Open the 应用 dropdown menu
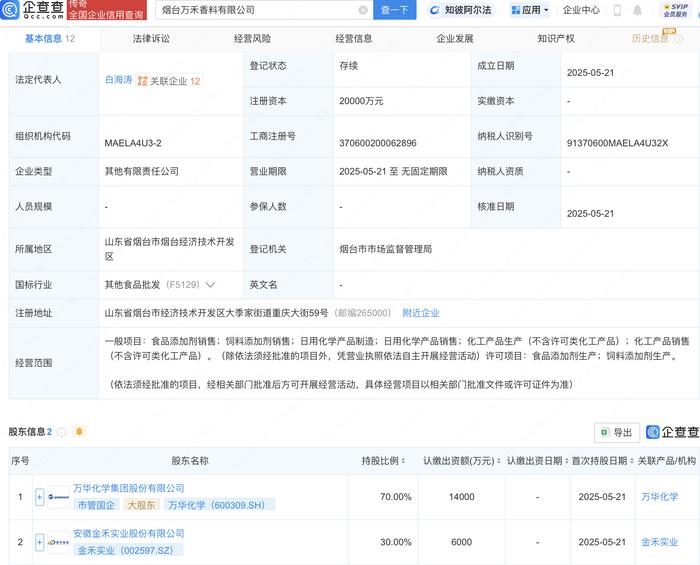The height and width of the screenshot is (565, 700). [530, 10]
